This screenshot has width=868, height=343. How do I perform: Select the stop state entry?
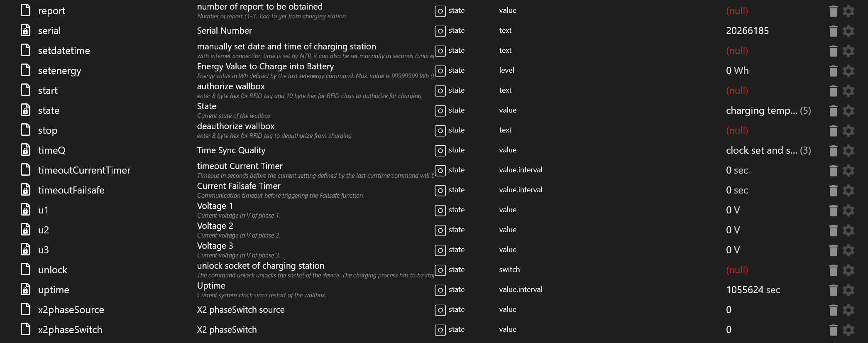(x=48, y=130)
